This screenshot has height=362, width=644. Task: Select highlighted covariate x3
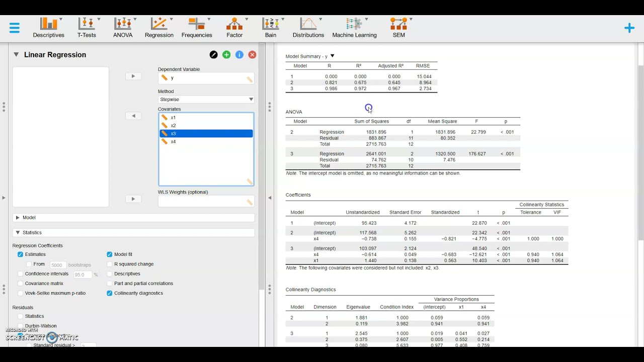[x=206, y=134]
